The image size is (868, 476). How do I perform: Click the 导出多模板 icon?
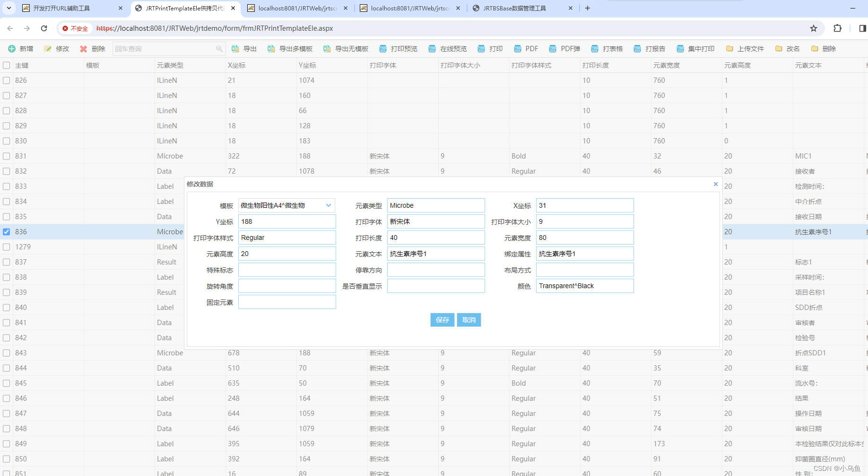click(x=271, y=49)
